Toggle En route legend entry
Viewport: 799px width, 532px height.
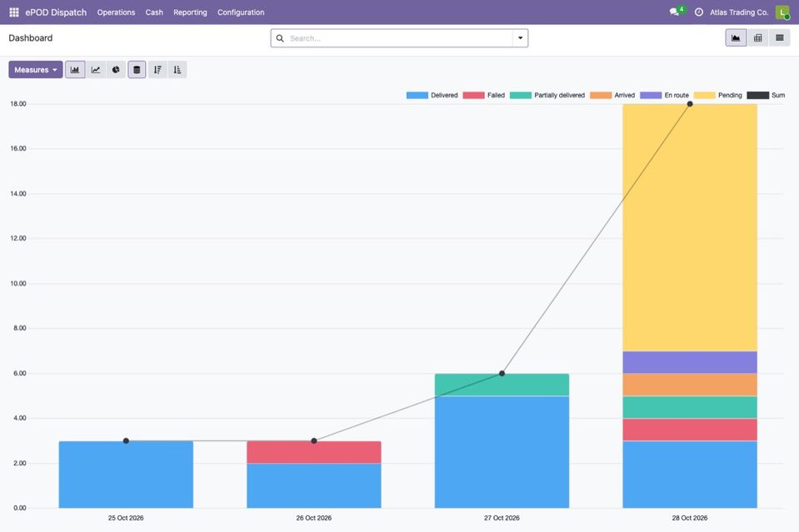pyautogui.click(x=665, y=95)
